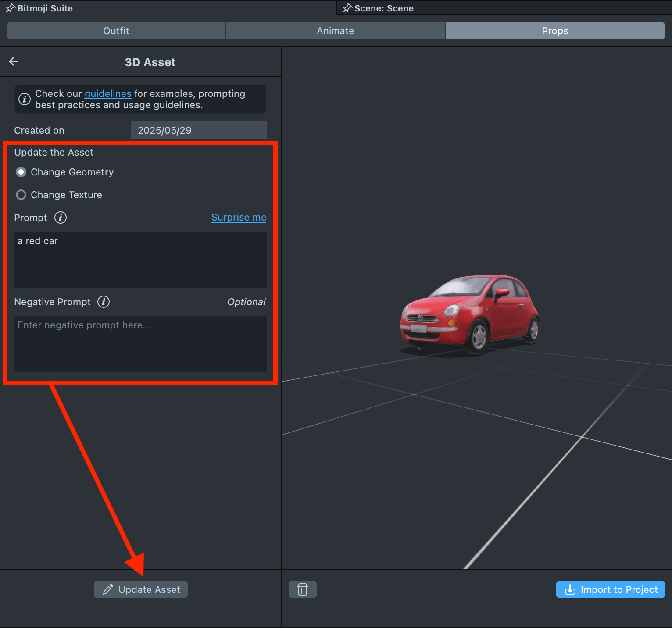Focus the Prompt field containing 'a red car'
Screen dimensions: 672x628
[x=140, y=260]
